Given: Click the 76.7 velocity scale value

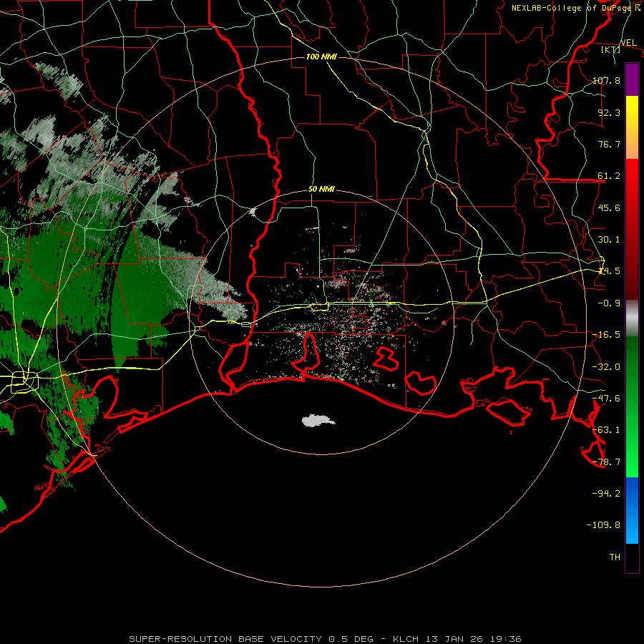Looking at the screenshot, I should (609, 144).
